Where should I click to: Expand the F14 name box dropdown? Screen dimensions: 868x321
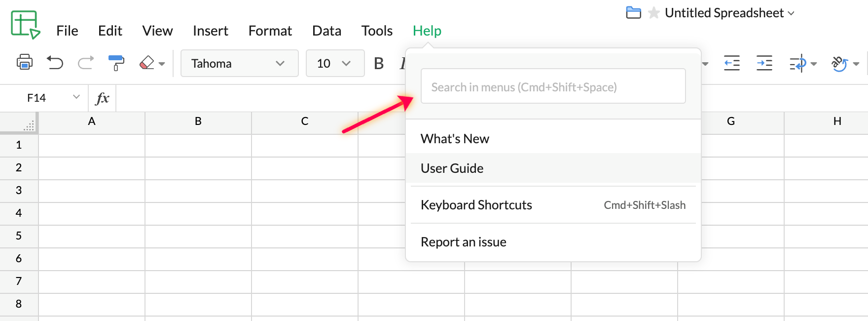(x=76, y=97)
